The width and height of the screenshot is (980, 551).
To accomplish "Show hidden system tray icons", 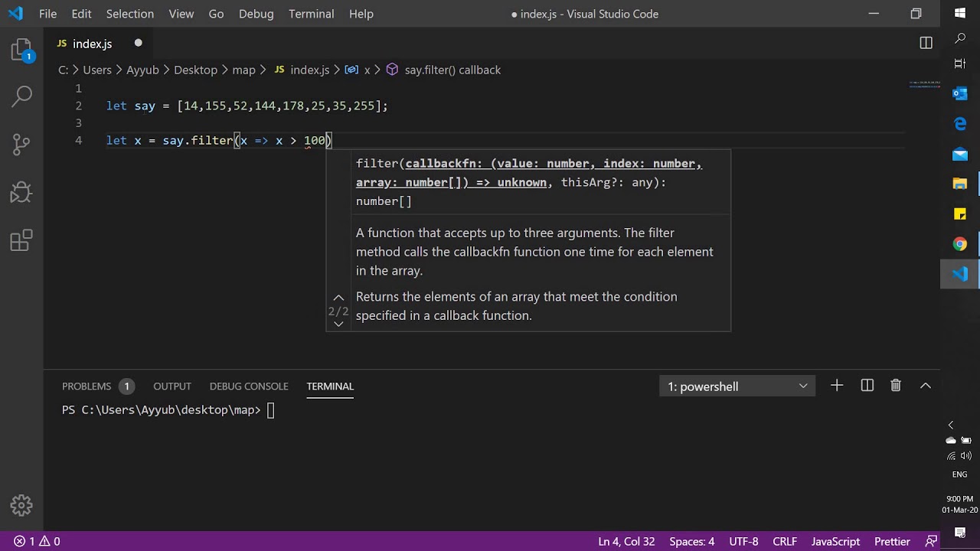I will [x=952, y=425].
